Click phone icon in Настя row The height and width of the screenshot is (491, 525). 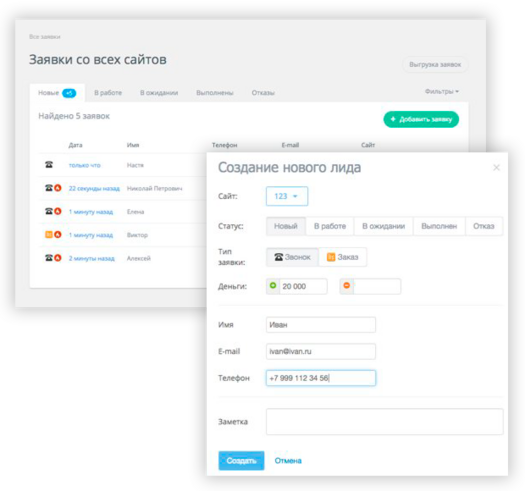tap(49, 164)
